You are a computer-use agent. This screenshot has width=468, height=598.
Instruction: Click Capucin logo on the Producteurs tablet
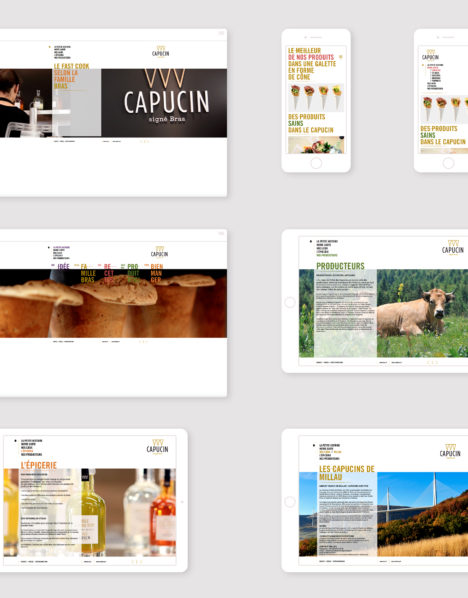(x=453, y=248)
